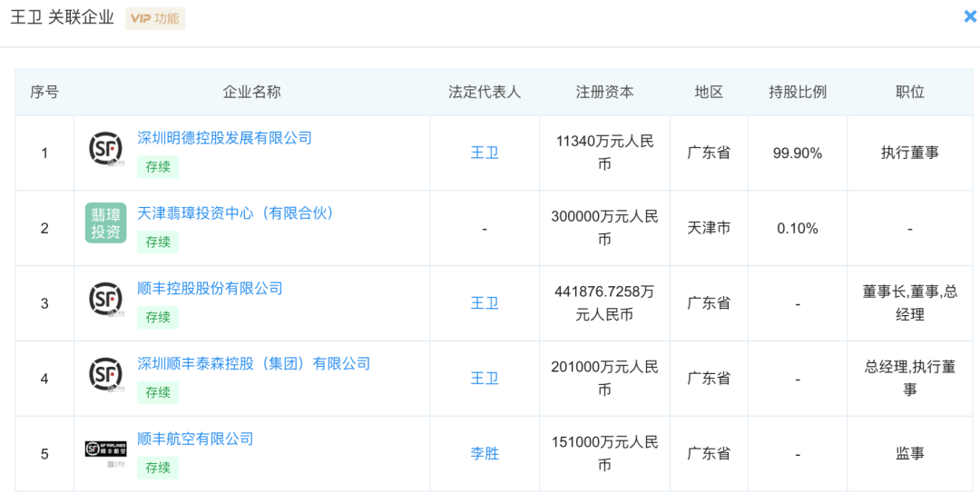Click the 注册资本 column header
Screen dimensions: 980x504
604,92
